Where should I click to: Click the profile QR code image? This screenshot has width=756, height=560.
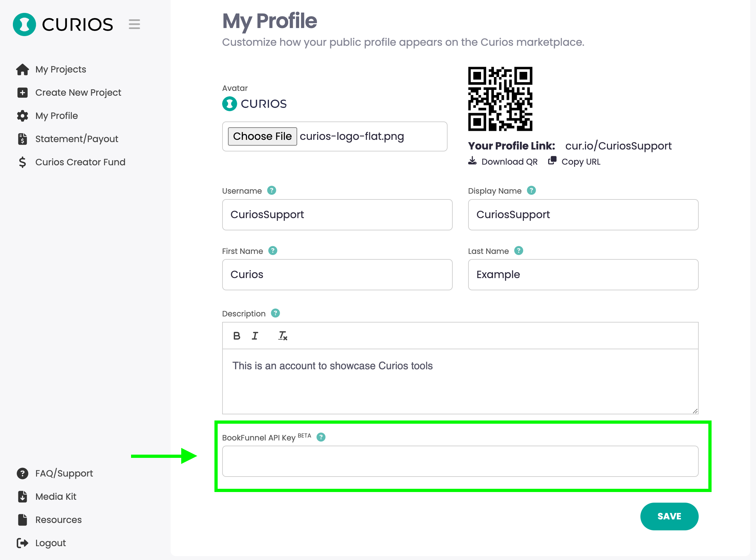coord(500,99)
